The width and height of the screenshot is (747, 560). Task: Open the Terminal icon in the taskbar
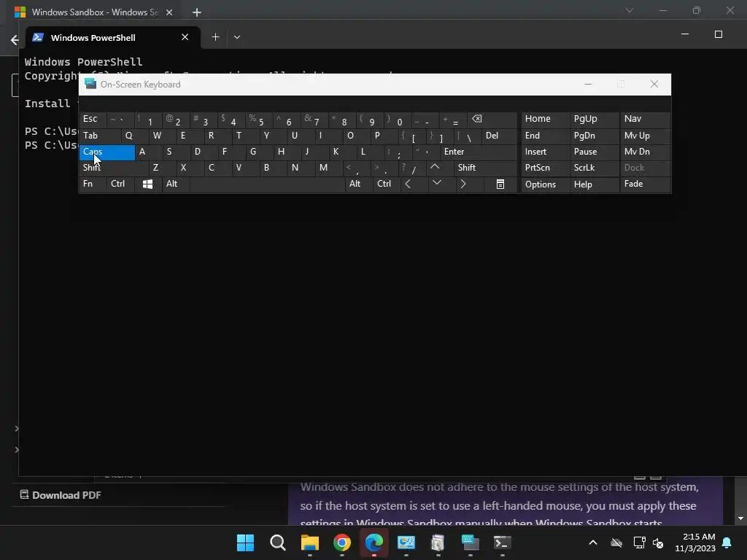[x=502, y=542]
